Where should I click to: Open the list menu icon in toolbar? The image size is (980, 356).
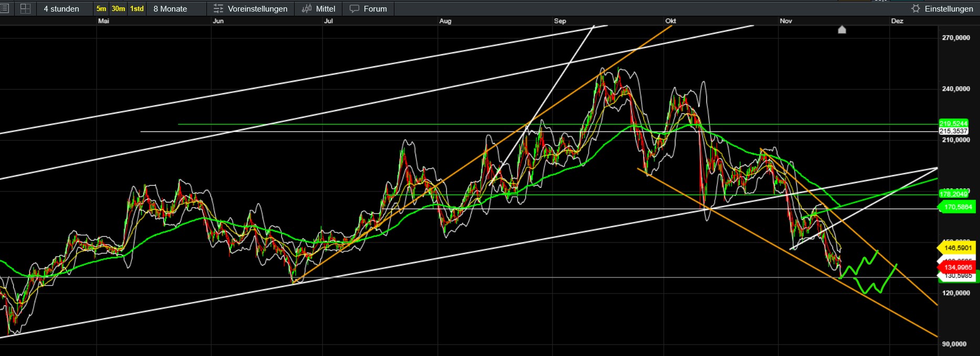5,8
